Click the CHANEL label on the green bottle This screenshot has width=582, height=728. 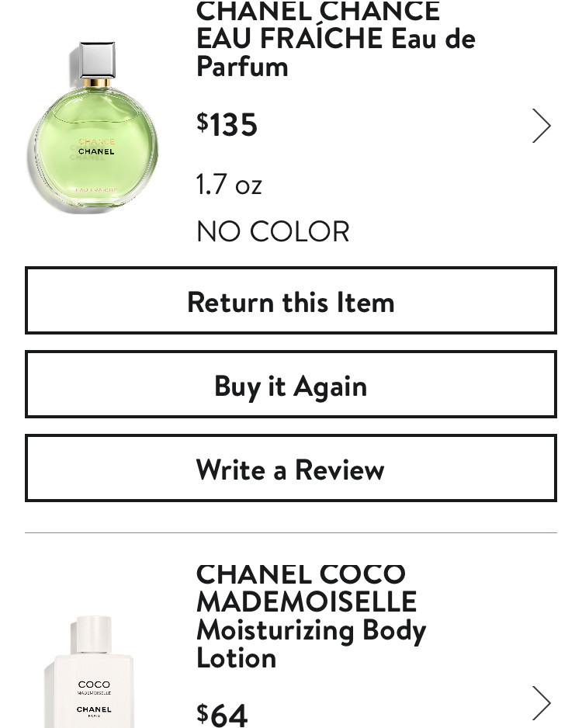(x=96, y=151)
